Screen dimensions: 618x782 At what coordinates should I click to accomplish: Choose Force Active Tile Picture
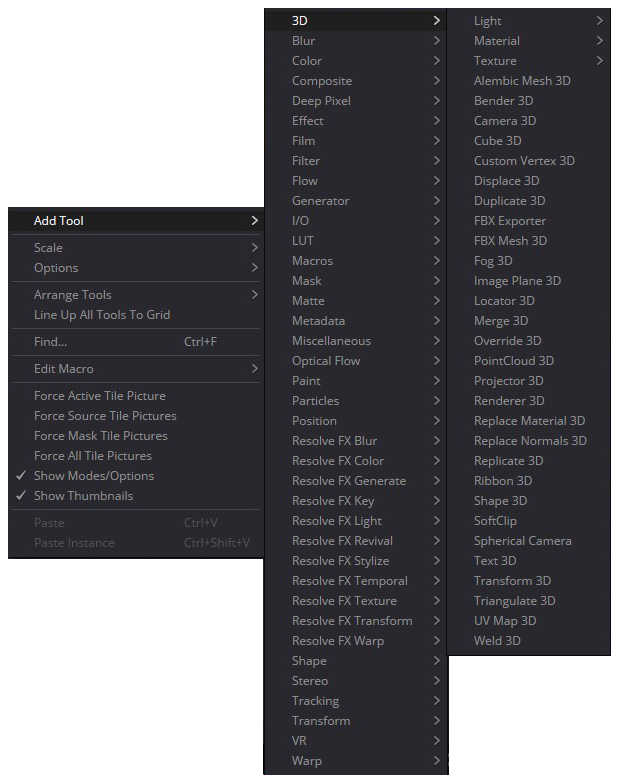click(136, 396)
